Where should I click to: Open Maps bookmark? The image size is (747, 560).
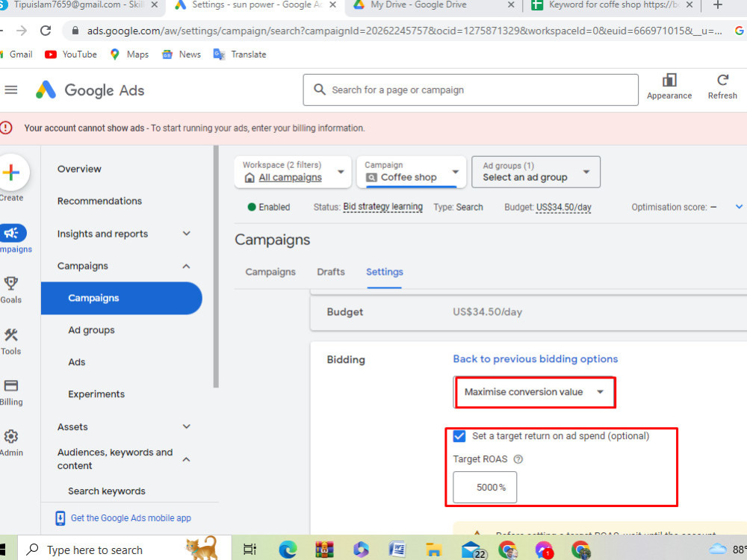[129, 55]
